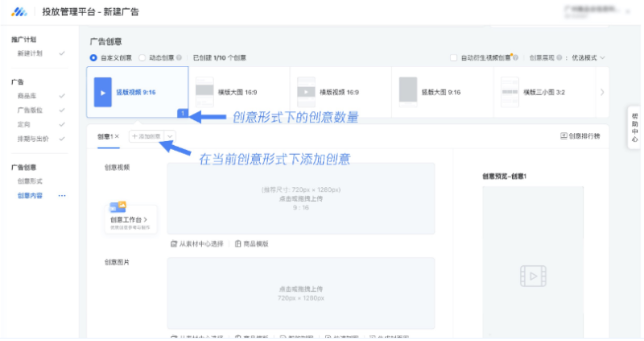
Task: Switch to the 创意1 tab
Action: tap(105, 136)
